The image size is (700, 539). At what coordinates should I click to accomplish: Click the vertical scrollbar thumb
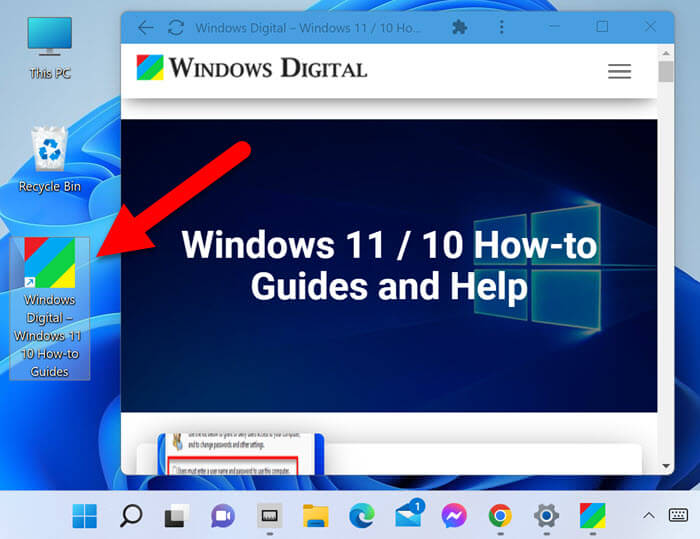point(666,71)
